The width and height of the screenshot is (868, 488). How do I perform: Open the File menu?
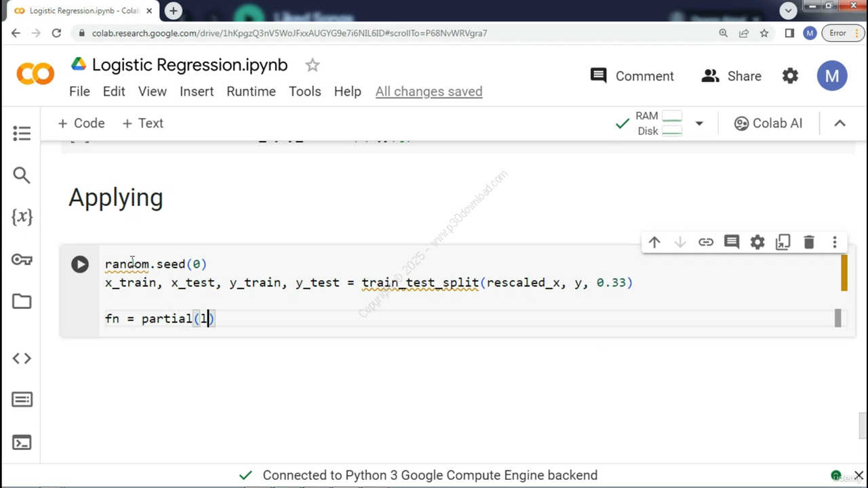point(79,91)
